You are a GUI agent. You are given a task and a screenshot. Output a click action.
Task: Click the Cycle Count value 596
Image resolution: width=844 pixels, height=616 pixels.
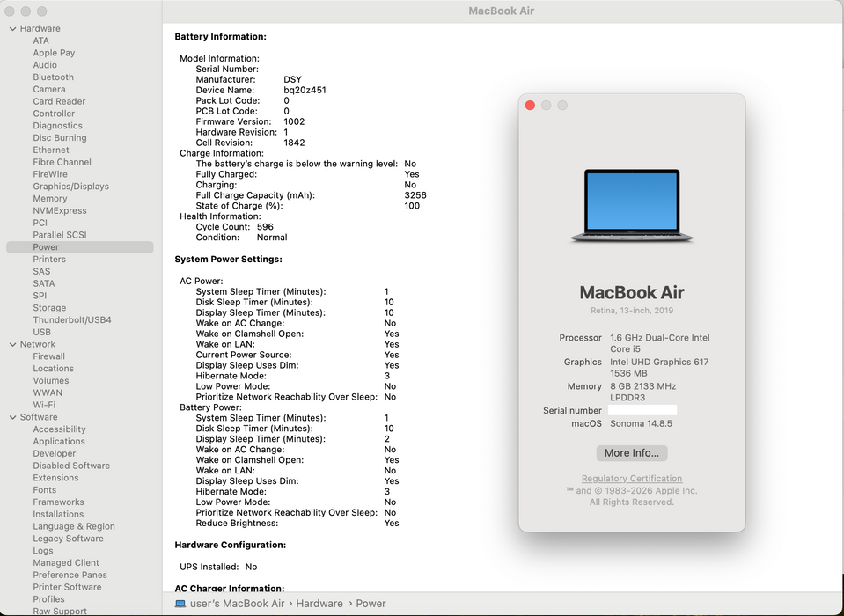265,227
